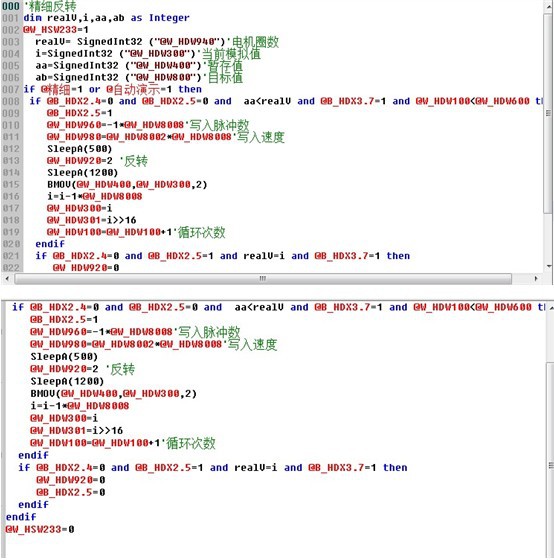The width and height of the screenshot is (554, 560).
Task: Click line number 007 in the gutter
Action: pyautogui.click(x=11, y=89)
